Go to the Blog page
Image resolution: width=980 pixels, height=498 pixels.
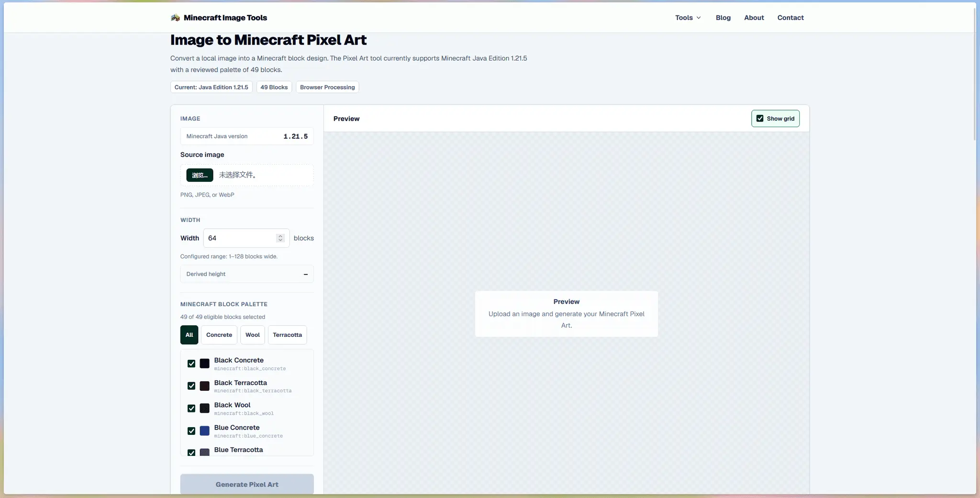pyautogui.click(x=723, y=18)
